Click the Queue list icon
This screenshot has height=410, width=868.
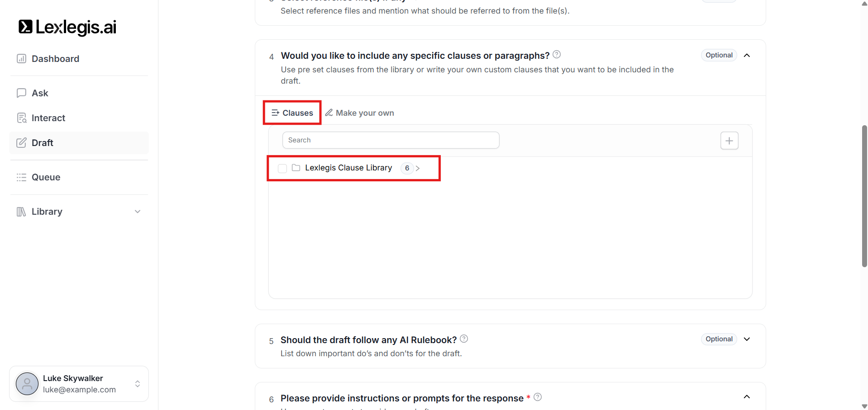pyautogui.click(x=21, y=177)
